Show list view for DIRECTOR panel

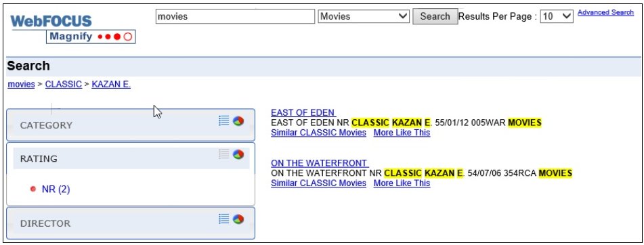pyautogui.click(x=224, y=219)
